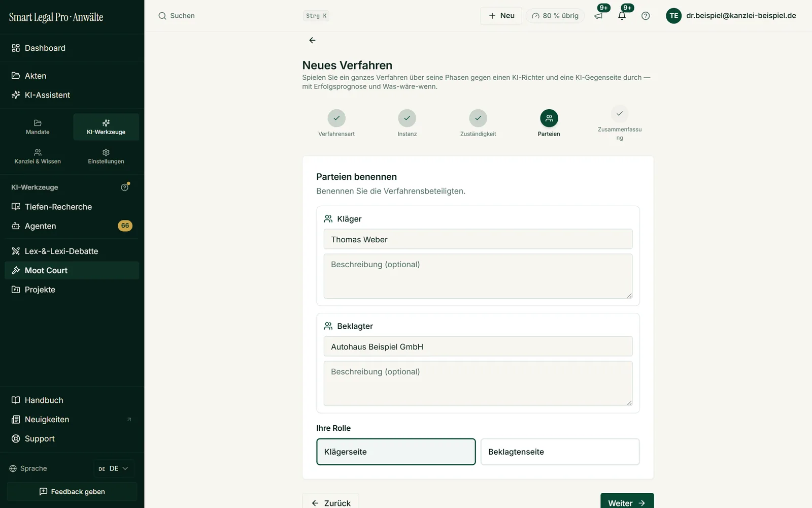Switch to Kanzlei & Wissen tab
This screenshot has width=812, height=508.
click(38, 156)
